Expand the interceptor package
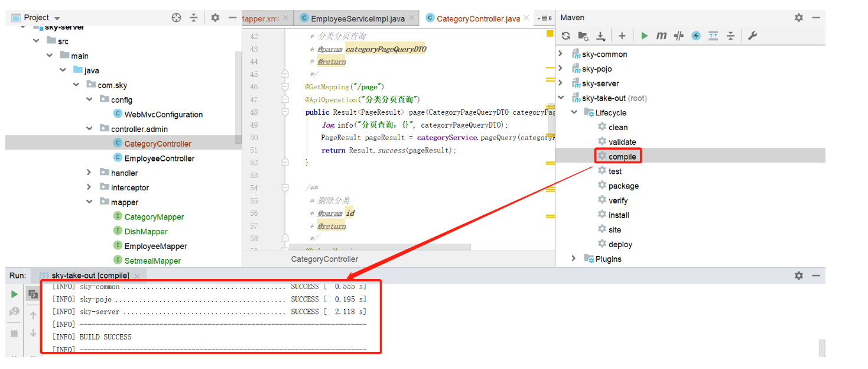 [89, 187]
